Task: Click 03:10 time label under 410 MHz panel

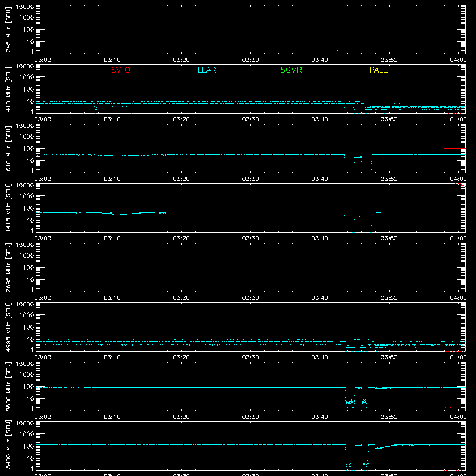Action: 112,120
